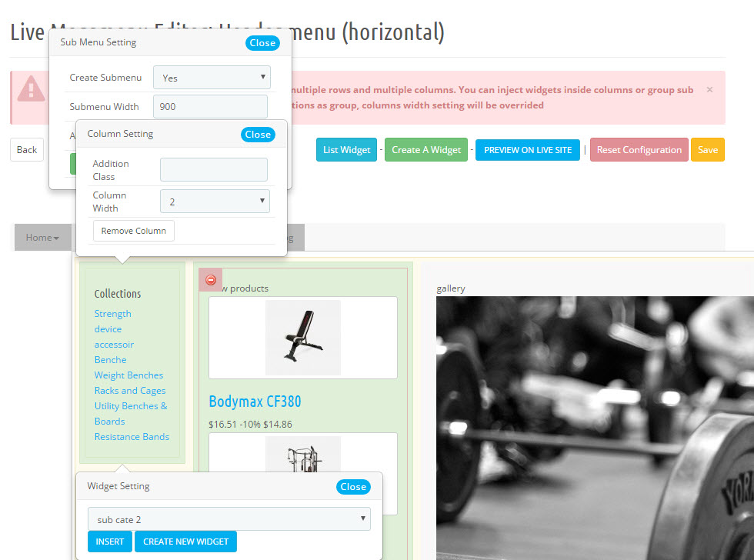Close the Column Setting popup
Image resolution: width=754 pixels, height=560 pixels.
tap(258, 135)
